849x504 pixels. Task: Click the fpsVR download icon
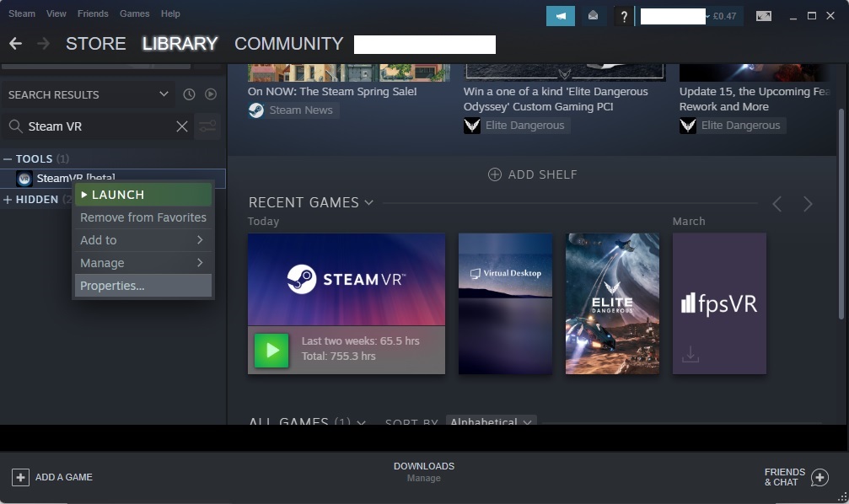(690, 355)
